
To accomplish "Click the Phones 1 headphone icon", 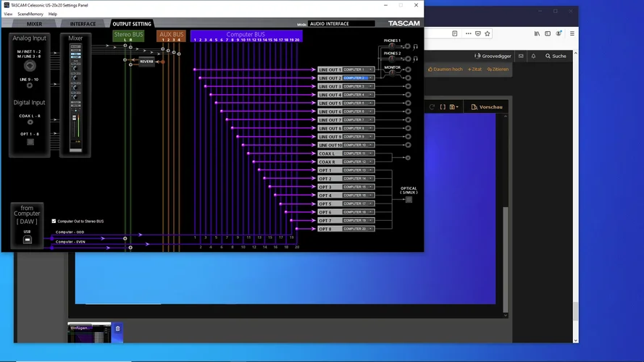I will (x=416, y=46).
